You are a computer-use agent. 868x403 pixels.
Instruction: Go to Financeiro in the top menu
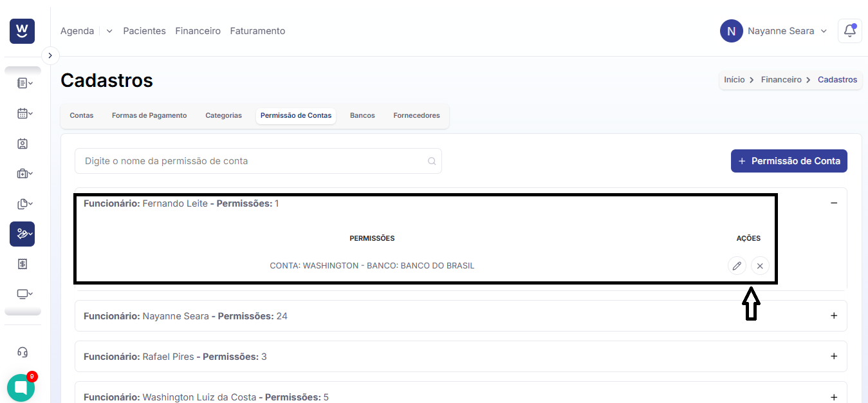[x=198, y=31]
